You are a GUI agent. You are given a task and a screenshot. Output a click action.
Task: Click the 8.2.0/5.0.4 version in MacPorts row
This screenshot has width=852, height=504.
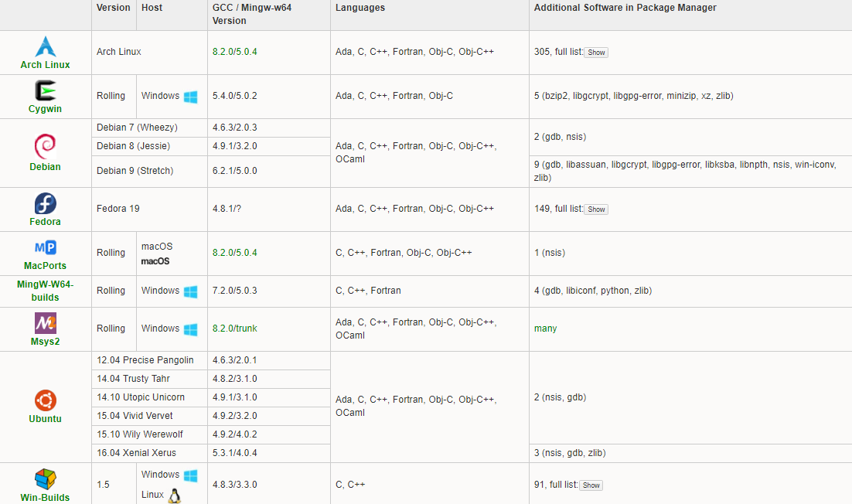(235, 253)
